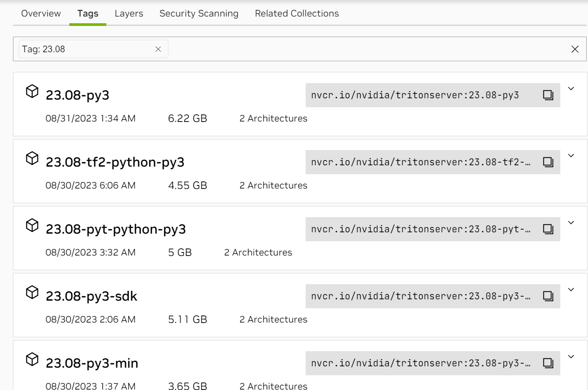Click the 08/31/2023 1:34 AM date
This screenshot has height=390, width=588.
pyautogui.click(x=91, y=119)
